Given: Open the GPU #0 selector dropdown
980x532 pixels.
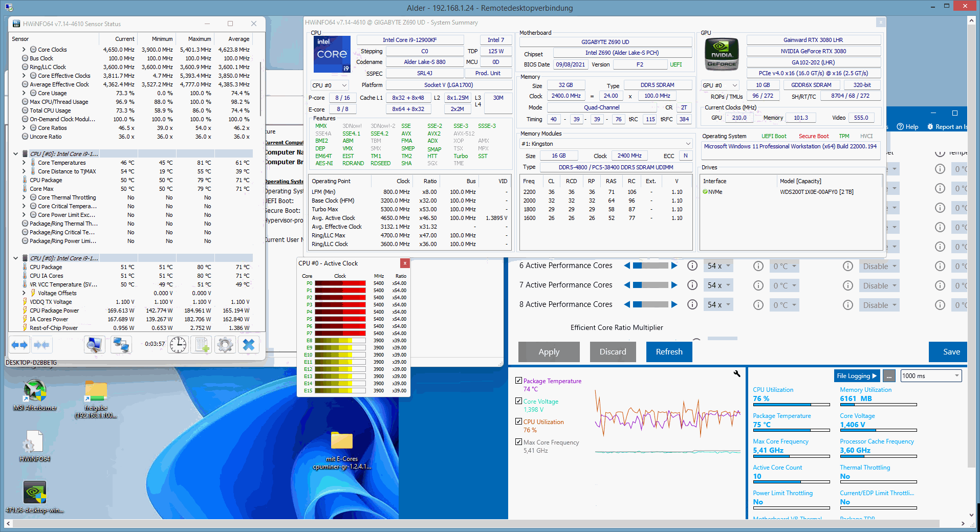Looking at the screenshot, I should coord(721,85).
